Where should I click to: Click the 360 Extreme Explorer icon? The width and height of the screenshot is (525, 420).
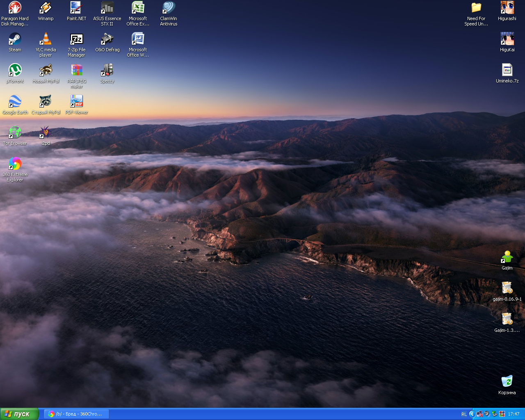15,164
